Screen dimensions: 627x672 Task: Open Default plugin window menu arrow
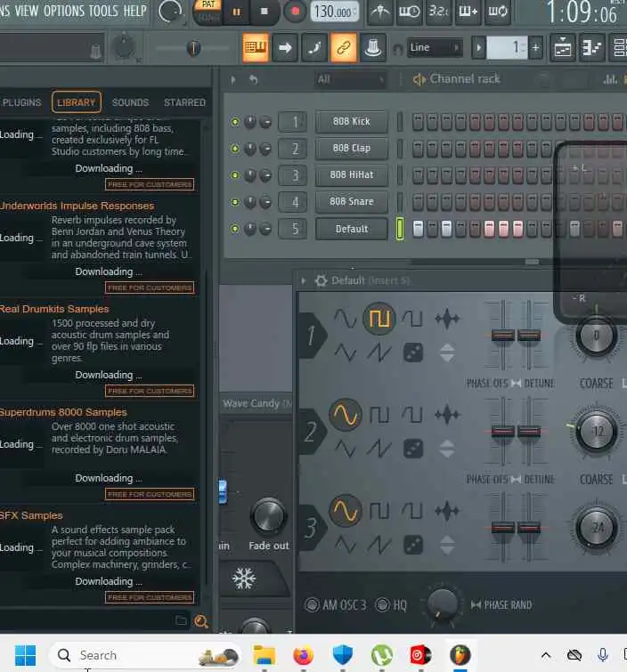click(x=304, y=280)
